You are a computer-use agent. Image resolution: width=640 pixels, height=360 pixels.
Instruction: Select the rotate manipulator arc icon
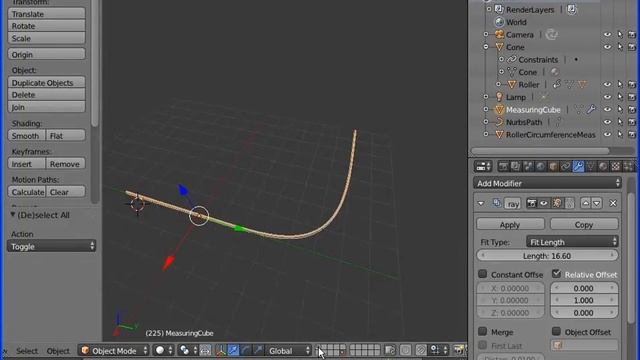point(246,351)
